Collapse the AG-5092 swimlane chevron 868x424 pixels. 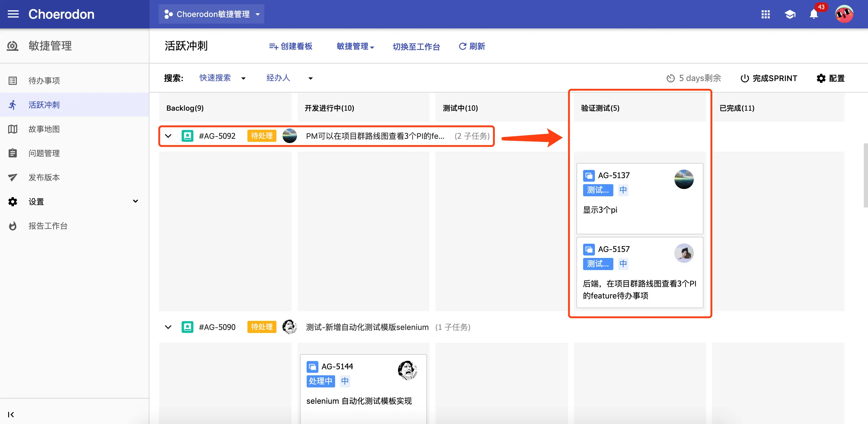168,136
